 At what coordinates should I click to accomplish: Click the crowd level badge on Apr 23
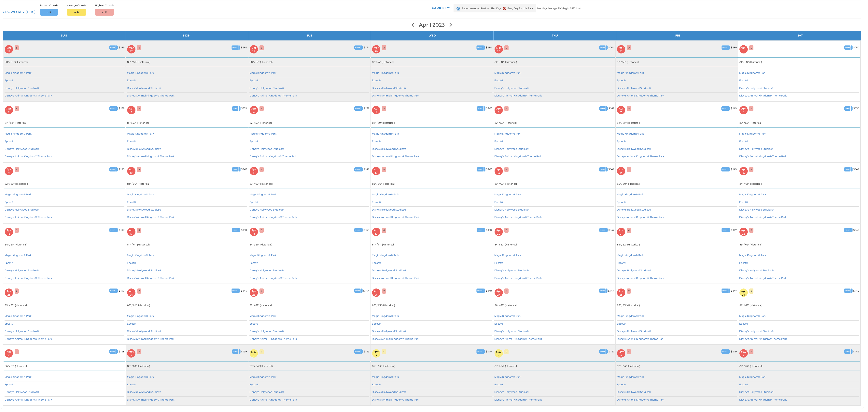click(17, 291)
